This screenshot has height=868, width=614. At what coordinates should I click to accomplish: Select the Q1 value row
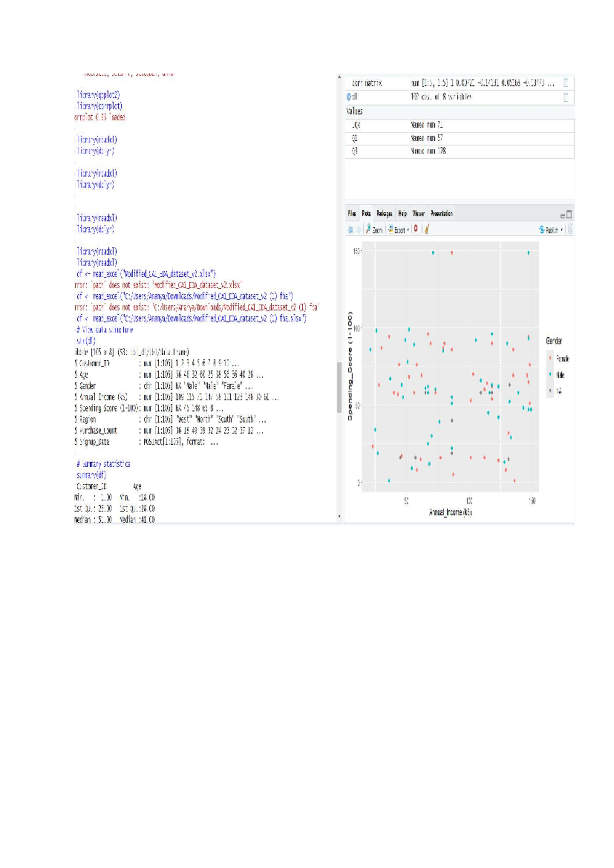459,138
